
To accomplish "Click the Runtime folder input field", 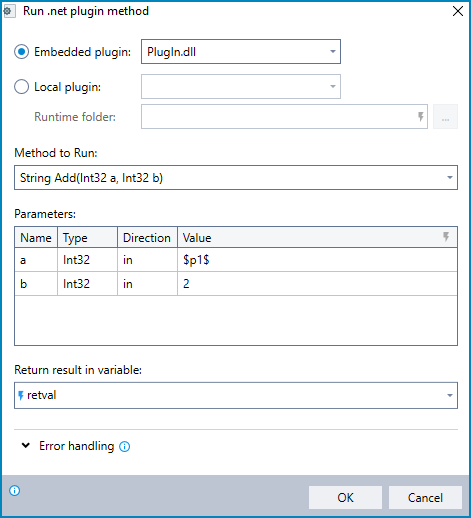I will (x=284, y=117).
